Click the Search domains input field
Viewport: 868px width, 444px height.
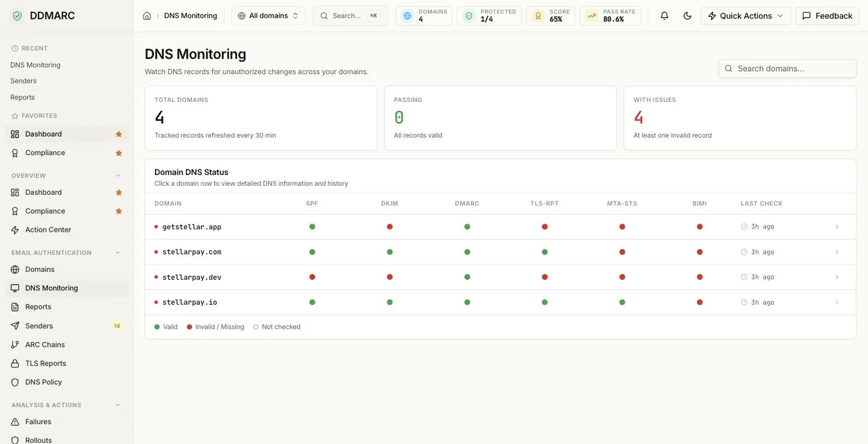(787, 69)
